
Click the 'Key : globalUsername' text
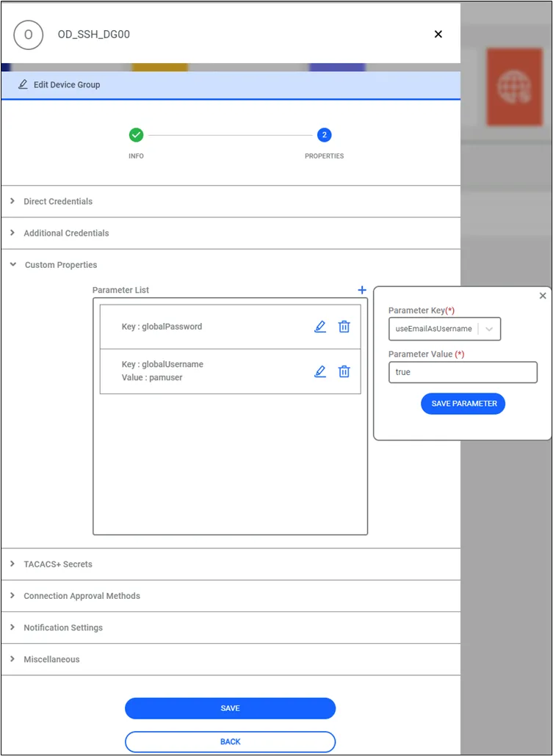point(162,364)
